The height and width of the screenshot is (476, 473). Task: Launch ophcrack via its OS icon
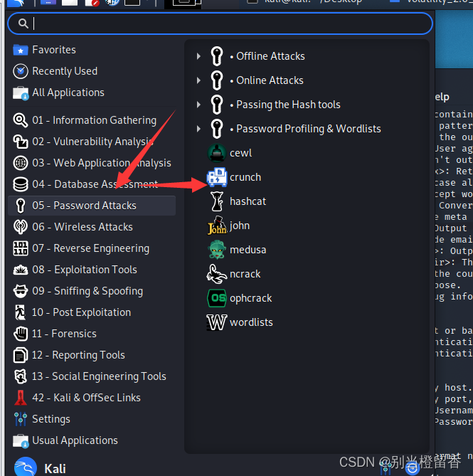(217, 298)
